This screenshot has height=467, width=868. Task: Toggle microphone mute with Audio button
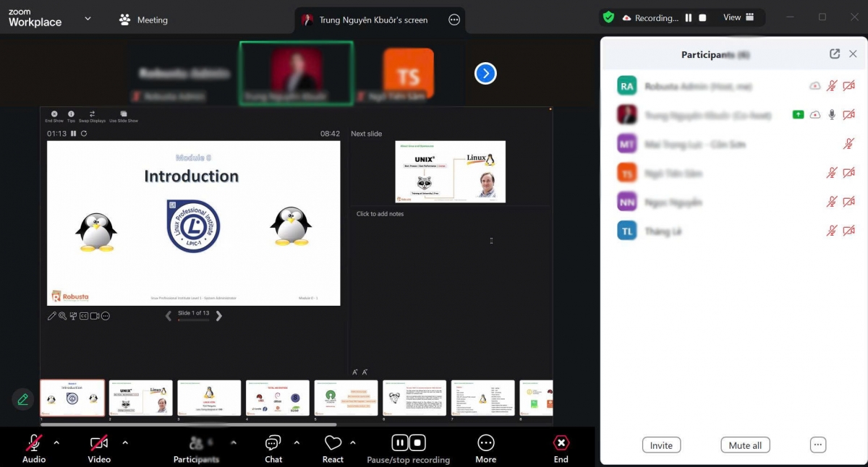[33, 442]
